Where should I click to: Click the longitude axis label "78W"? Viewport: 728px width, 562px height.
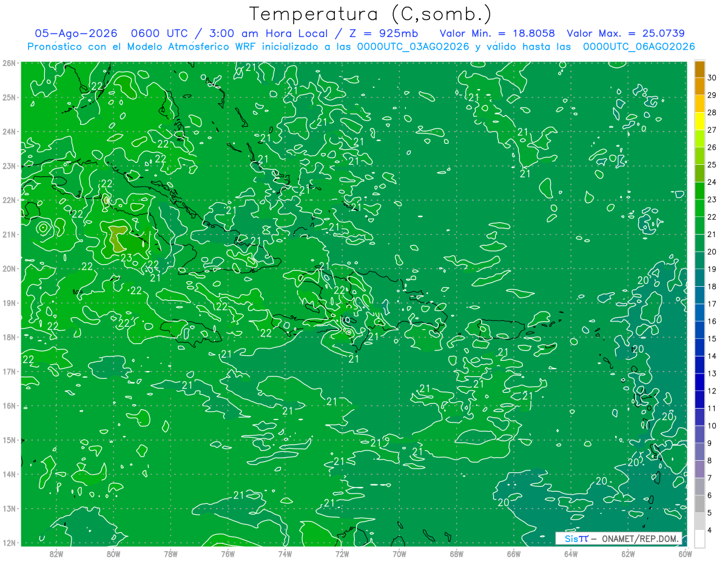pos(170,554)
